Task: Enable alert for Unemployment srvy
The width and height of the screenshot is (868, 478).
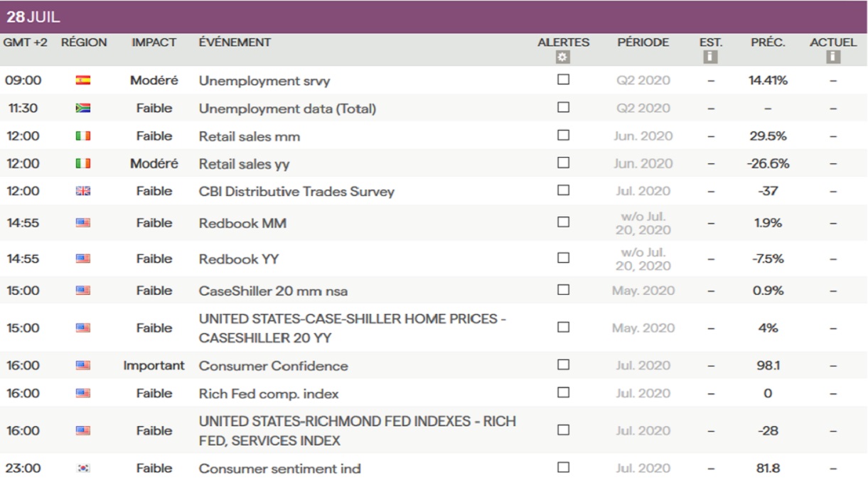Action: pos(564,80)
